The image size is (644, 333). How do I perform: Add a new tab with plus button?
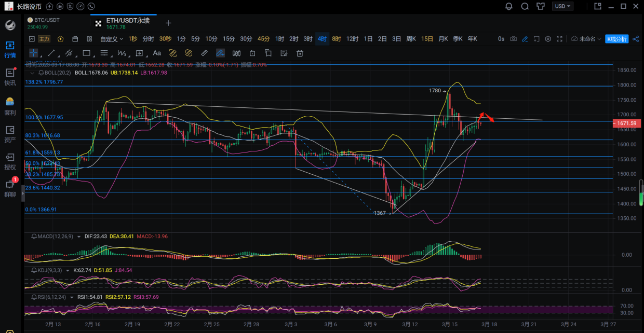point(168,23)
